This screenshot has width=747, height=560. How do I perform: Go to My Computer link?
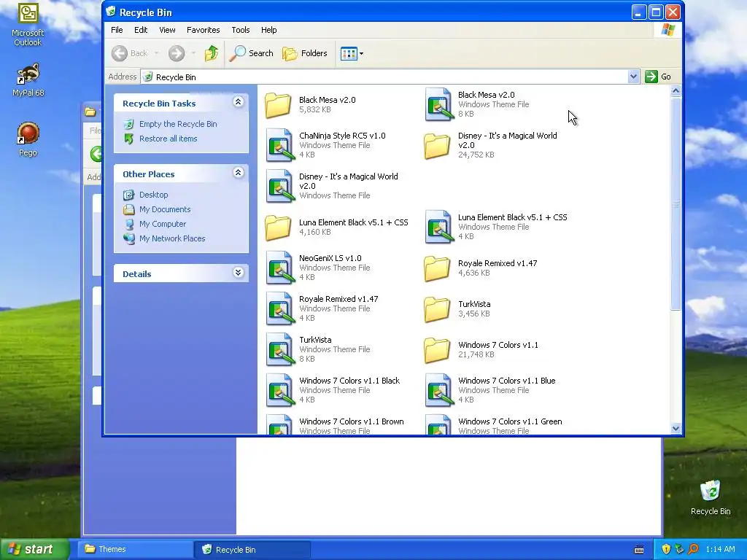coord(163,225)
